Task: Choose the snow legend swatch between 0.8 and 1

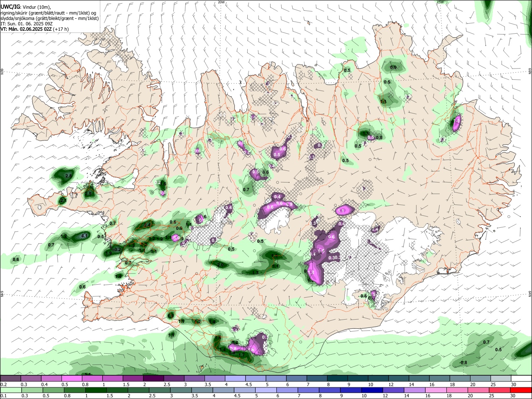Action: pos(92,379)
